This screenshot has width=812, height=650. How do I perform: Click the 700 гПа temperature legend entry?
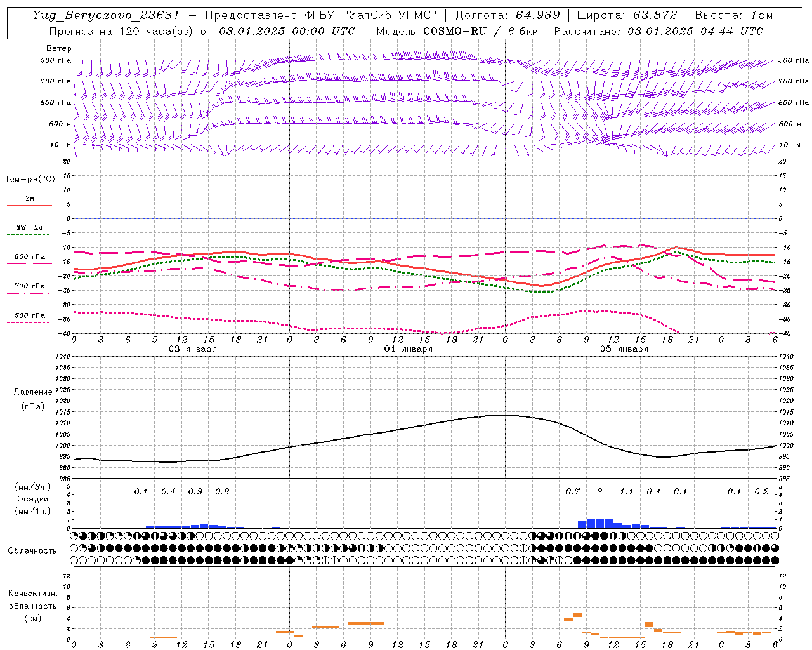click(29, 286)
